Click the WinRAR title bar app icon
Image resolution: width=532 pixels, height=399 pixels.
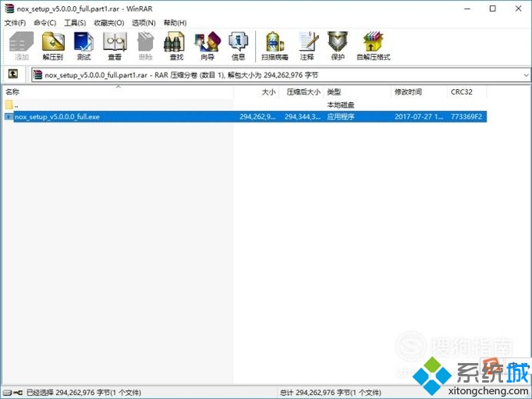(9, 9)
